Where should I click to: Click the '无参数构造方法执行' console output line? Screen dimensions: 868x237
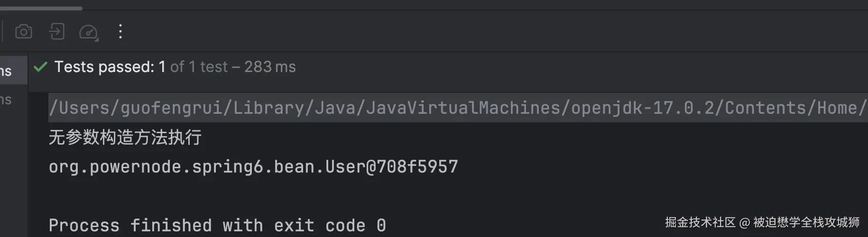(125, 137)
